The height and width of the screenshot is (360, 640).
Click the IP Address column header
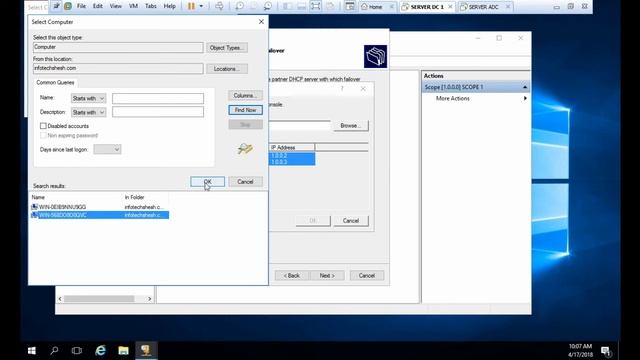click(292, 147)
